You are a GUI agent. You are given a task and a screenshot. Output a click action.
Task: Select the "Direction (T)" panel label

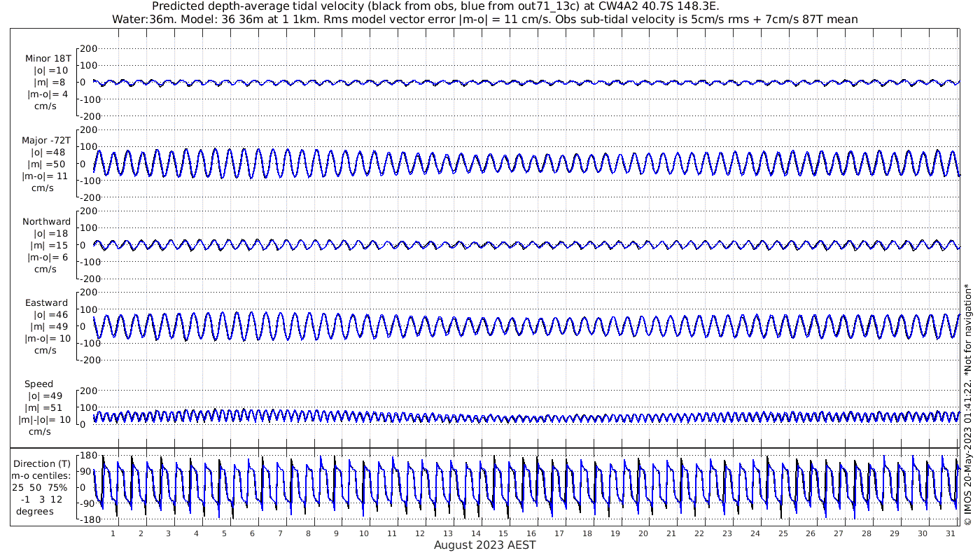(x=43, y=463)
